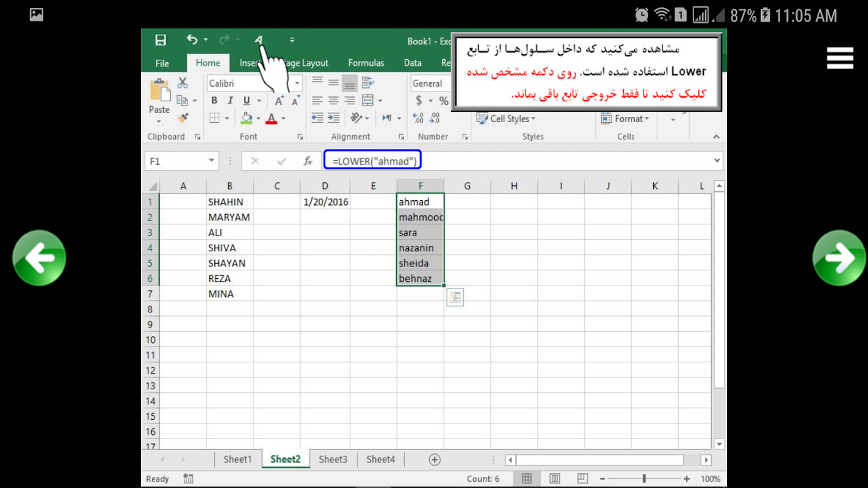This screenshot has height=488, width=868.
Task: Open the Format button in Cells group
Action: pyautogui.click(x=624, y=119)
